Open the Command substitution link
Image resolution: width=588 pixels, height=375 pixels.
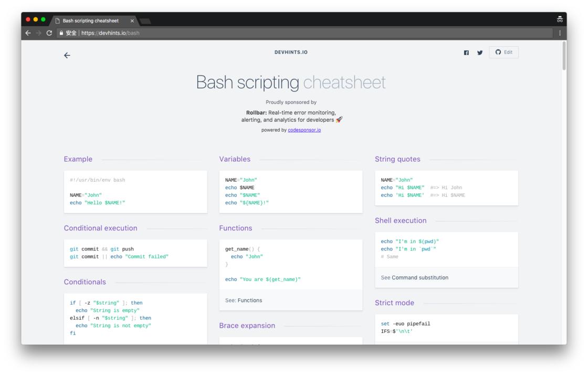click(x=420, y=277)
